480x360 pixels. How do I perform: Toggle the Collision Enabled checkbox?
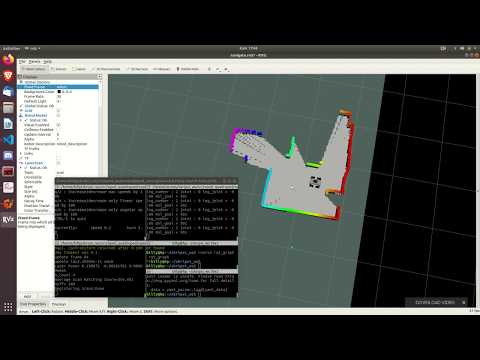[x=59, y=129]
